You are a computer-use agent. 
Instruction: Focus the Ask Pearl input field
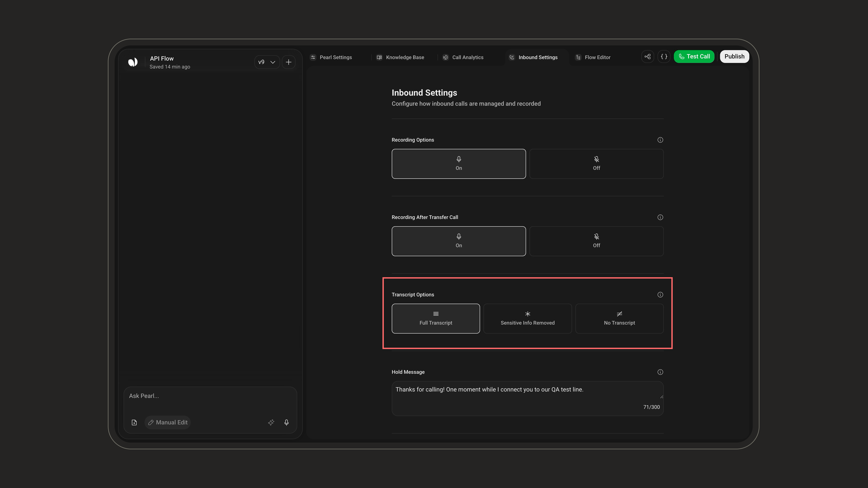tap(210, 396)
